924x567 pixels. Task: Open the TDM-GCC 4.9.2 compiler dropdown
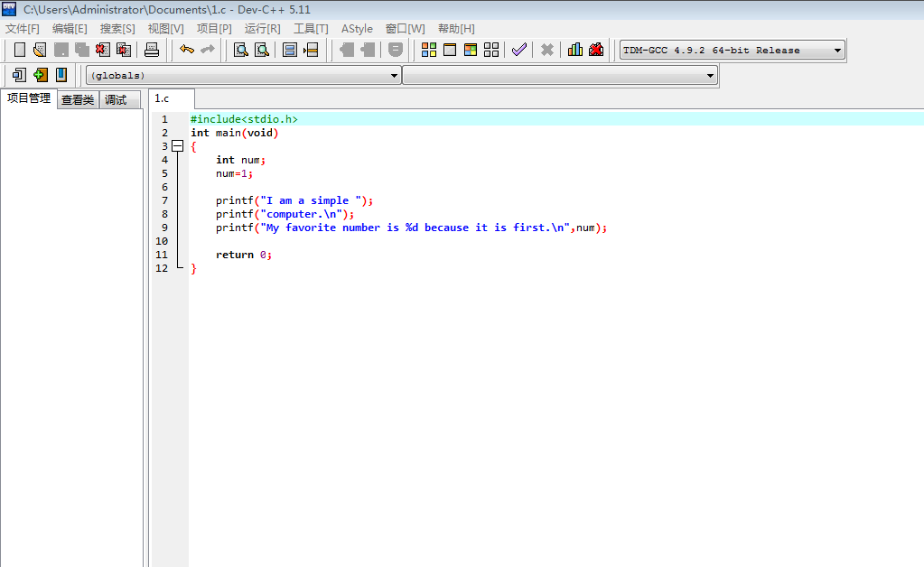pyautogui.click(x=733, y=50)
